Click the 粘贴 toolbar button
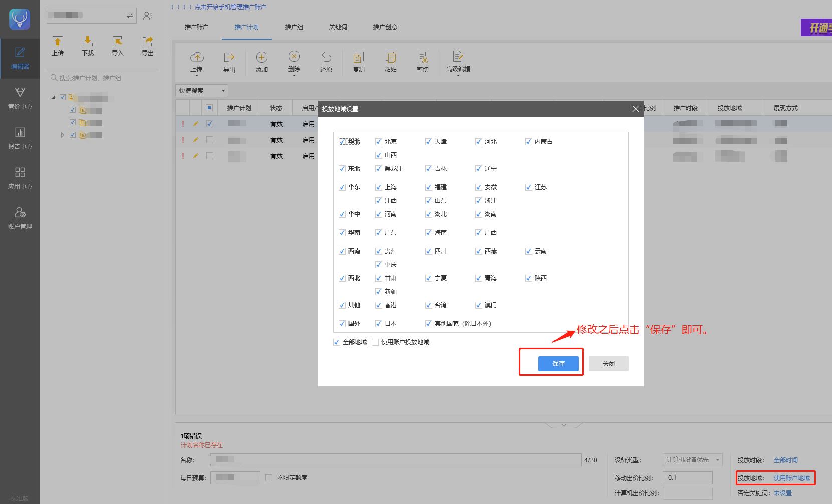Image resolution: width=832 pixels, height=504 pixels. (391, 62)
